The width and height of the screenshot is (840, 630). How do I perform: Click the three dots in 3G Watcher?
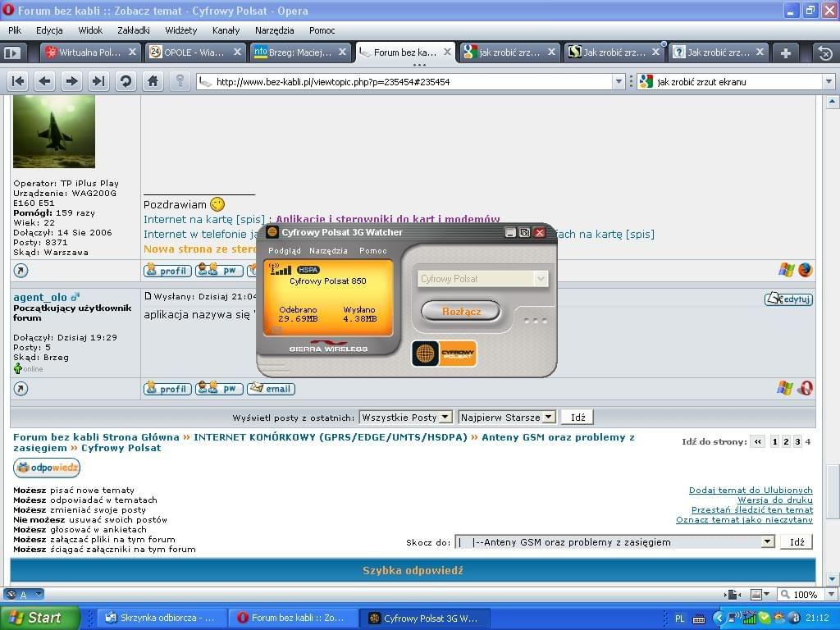535,321
